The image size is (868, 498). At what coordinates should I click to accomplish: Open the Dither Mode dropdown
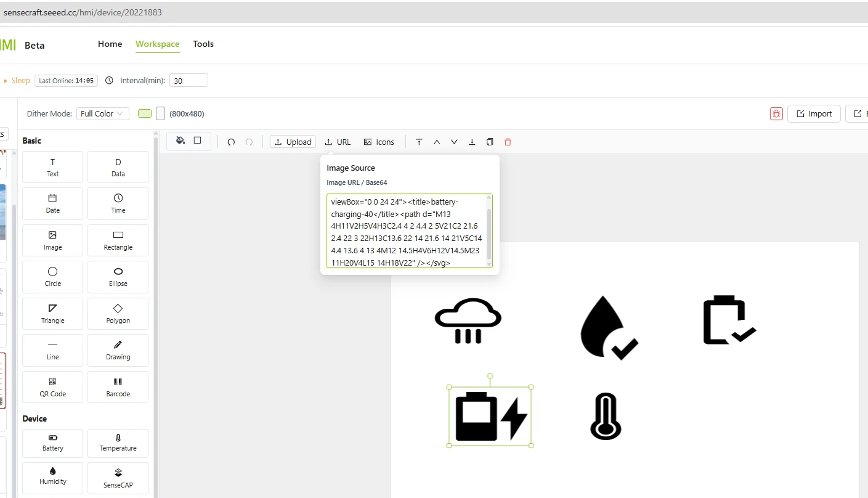coord(102,113)
